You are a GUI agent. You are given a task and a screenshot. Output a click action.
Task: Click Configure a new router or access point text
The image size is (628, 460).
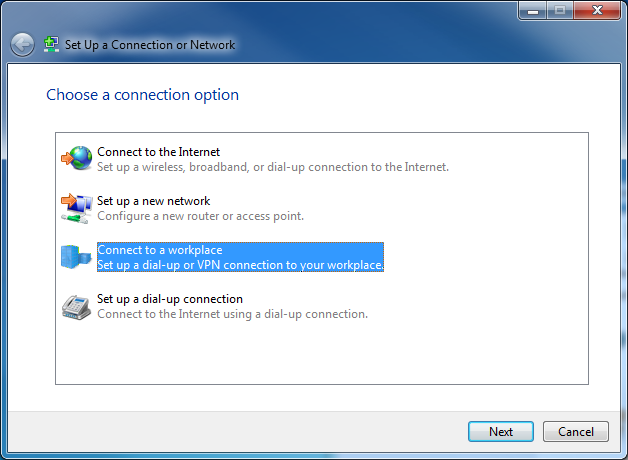tap(201, 216)
